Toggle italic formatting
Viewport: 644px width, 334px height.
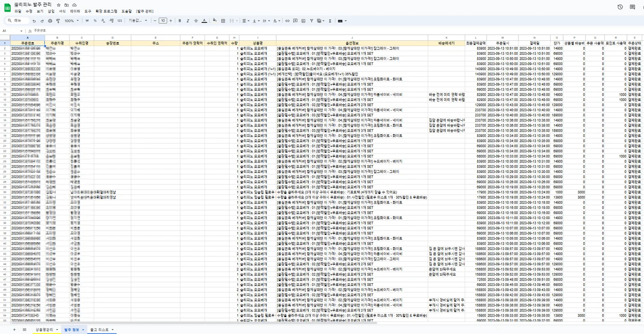click(188, 21)
